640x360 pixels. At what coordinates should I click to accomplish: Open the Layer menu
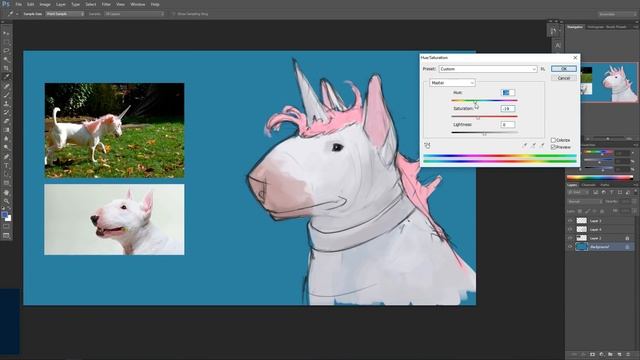pos(60,4)
